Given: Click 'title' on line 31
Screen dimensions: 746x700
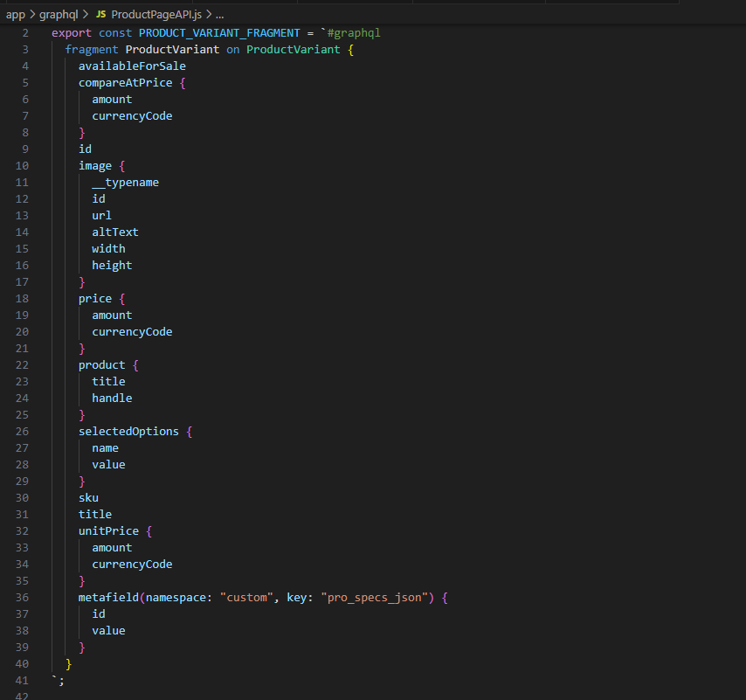Looking at the screenshot, I should coord(95,515).
